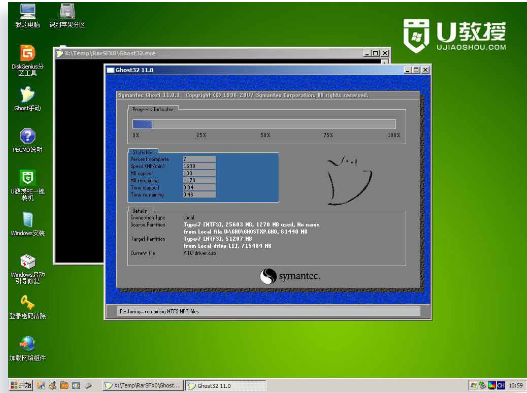This screenshot has width=527, height=393.
Task: Launch the load network components globe icon
Action: coord(28,348)
